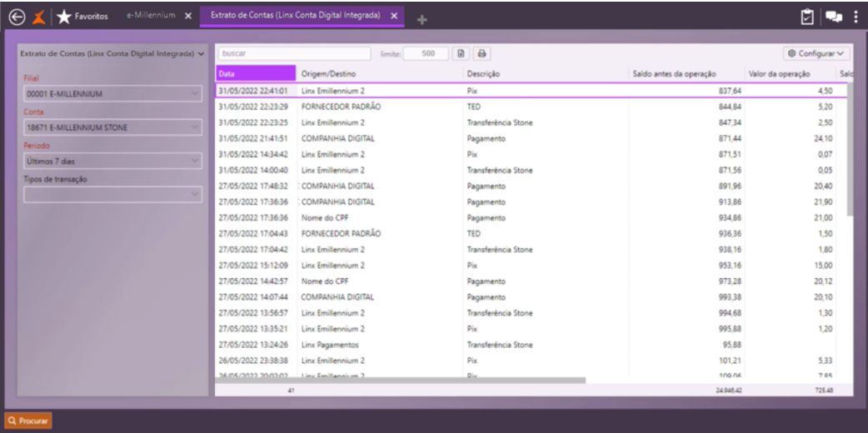Sort by Valor da operação header
This screenshot has width=868, height=433.
(790, 73)
